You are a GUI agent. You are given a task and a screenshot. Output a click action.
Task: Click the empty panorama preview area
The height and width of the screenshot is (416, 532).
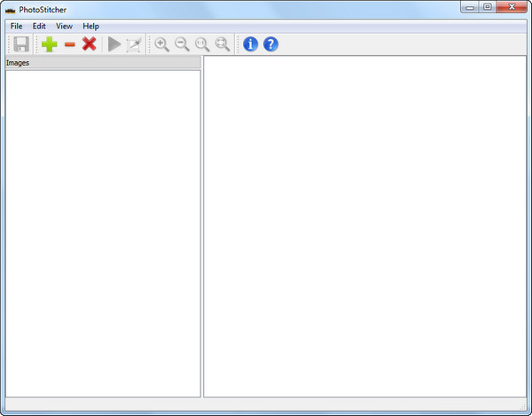(x=365, y=226)
